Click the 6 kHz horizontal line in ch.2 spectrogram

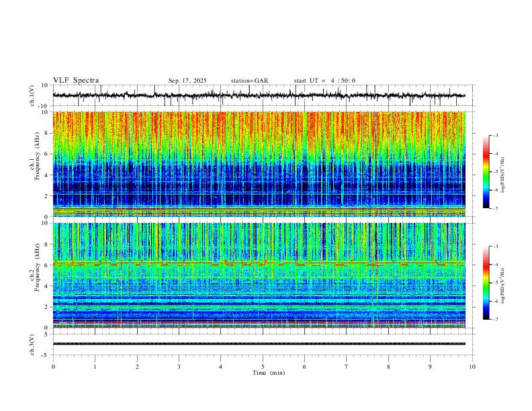259,263
